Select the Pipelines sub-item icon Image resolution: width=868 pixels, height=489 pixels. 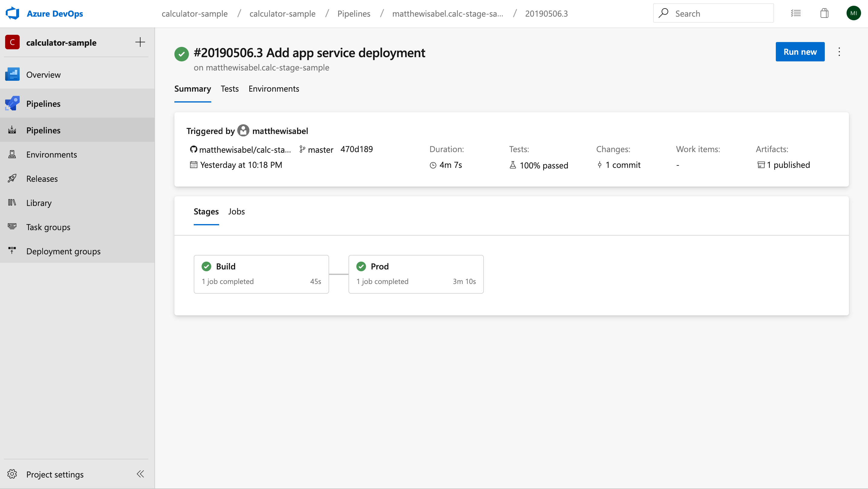pyautogui.click(x=12, y=130)
